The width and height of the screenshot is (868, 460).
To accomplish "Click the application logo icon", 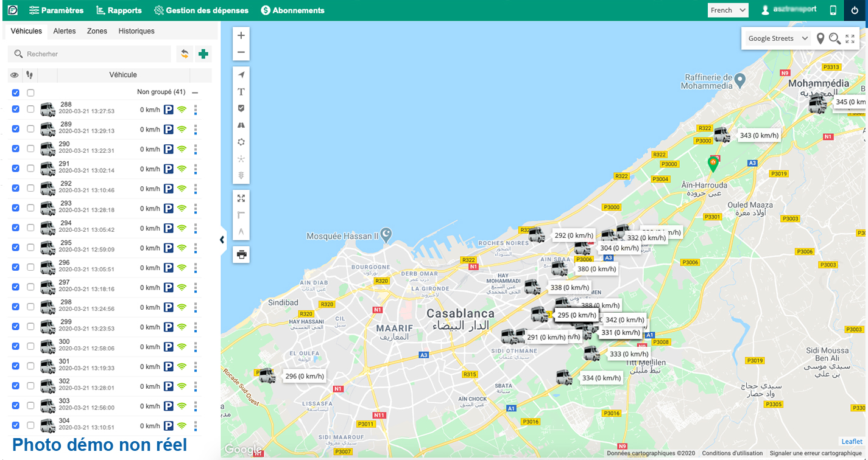I will 12,10.
